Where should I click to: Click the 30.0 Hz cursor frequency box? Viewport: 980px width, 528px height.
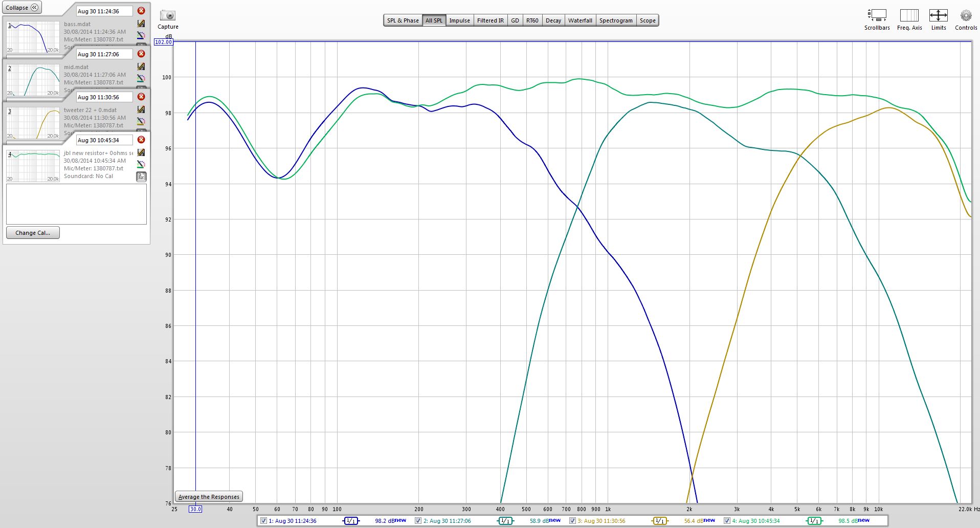[195, 509]
